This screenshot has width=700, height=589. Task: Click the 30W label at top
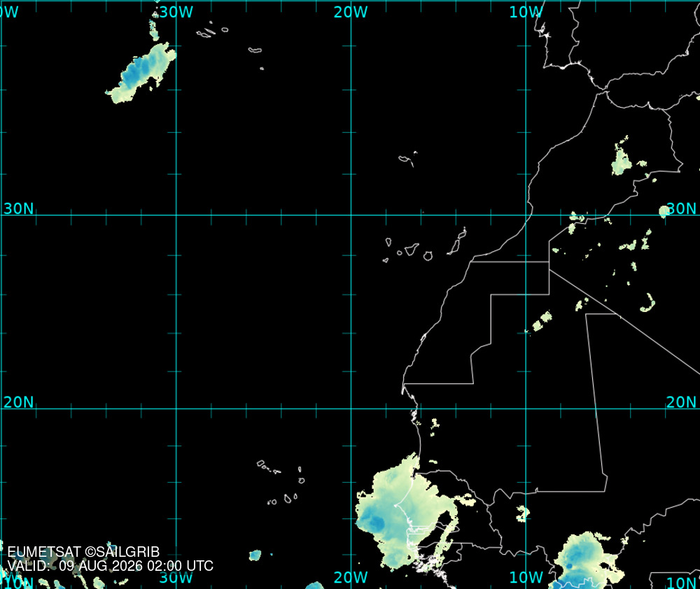click(x=176, y=12)
